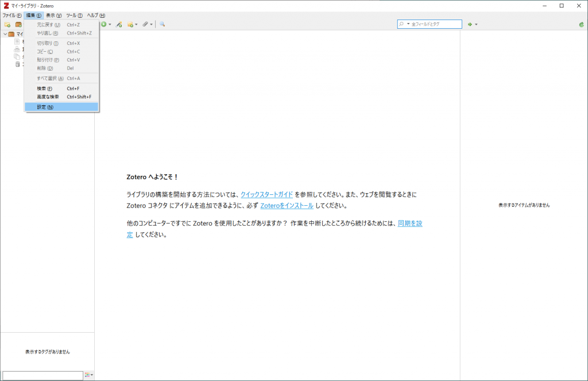588x381 pixels.
Task: Click the New Note icon
Action: [130, 24]
